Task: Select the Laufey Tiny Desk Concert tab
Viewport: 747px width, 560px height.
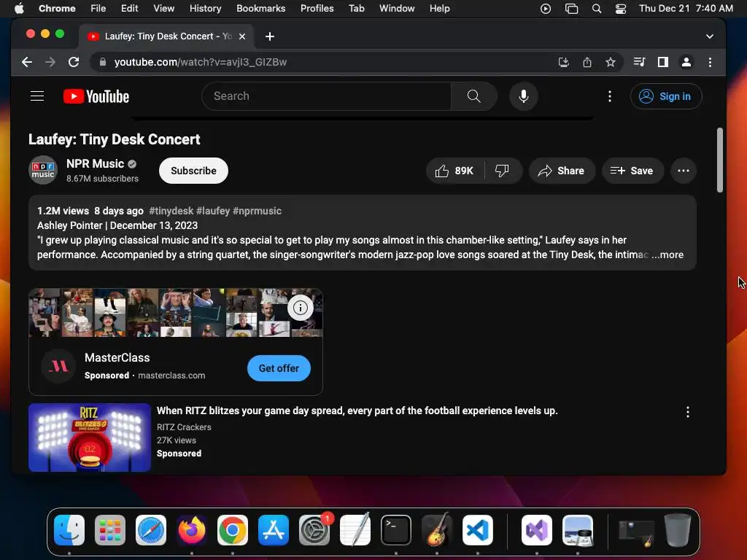Action: click(168, 36)
